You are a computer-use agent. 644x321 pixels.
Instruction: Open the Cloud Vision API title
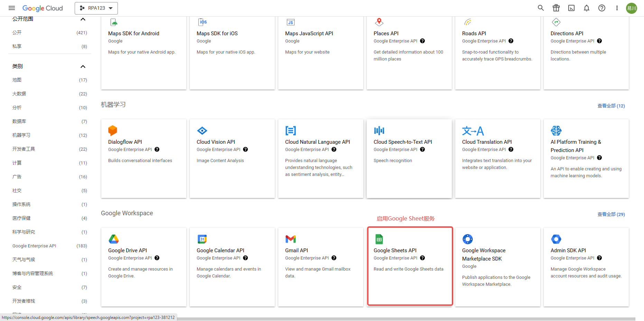216,142
